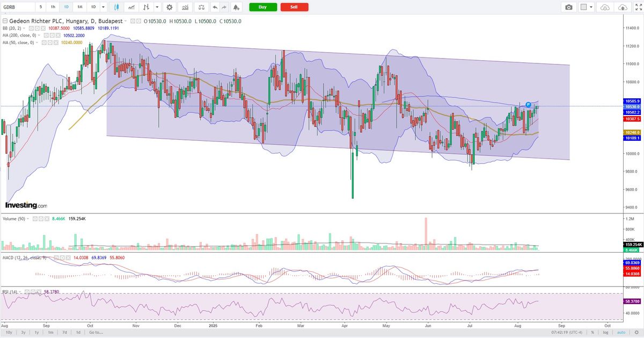This screenshot has height=338, width=644.
Task: Open Go to... date picker
Action: pos(97,333)
